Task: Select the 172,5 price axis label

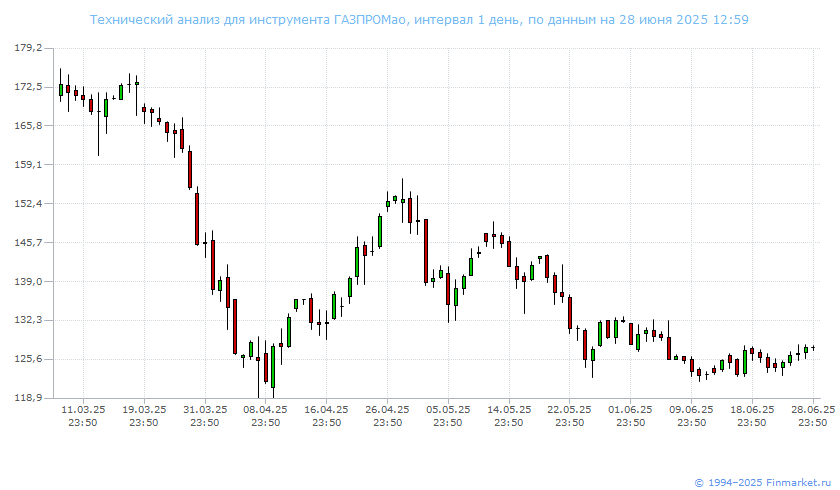Action: (x=28, y=87)
